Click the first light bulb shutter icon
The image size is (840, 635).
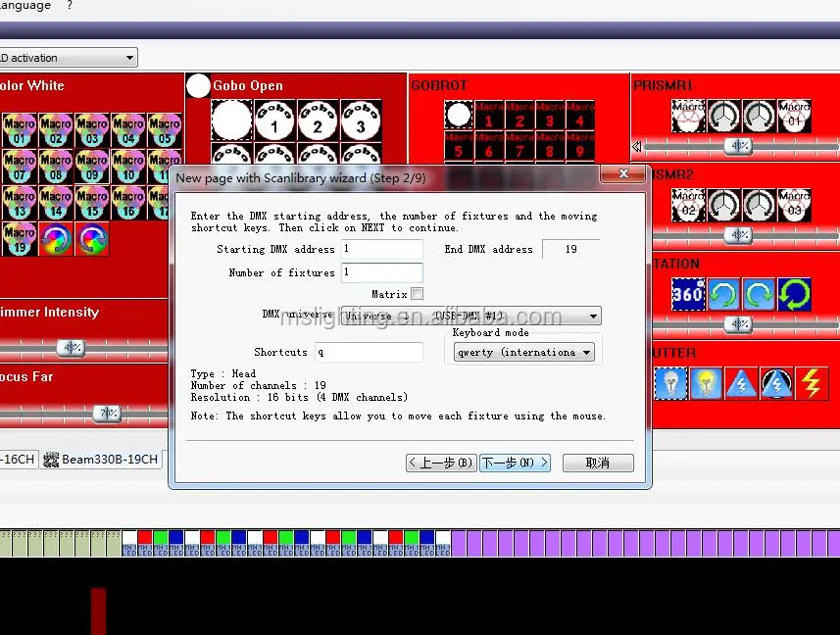pos(670,383)
